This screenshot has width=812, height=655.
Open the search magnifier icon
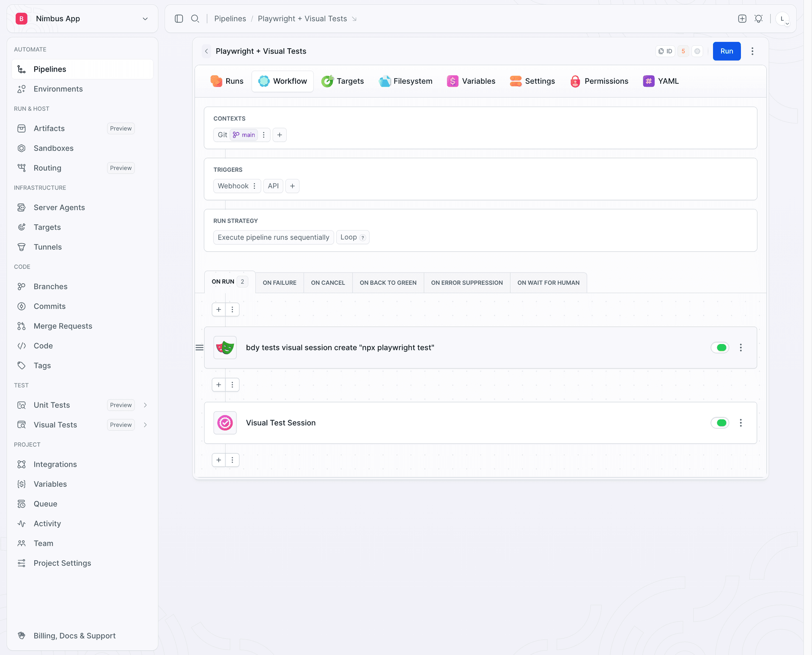[x=195, y=19]
